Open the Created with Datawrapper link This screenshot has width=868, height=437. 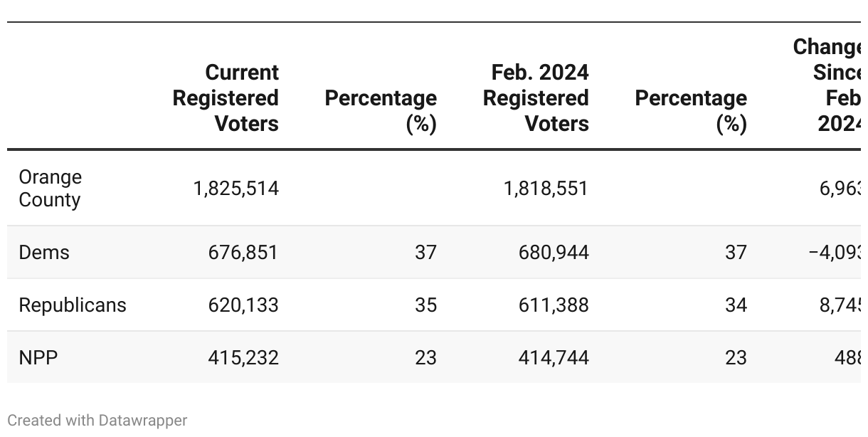[97, 421]
